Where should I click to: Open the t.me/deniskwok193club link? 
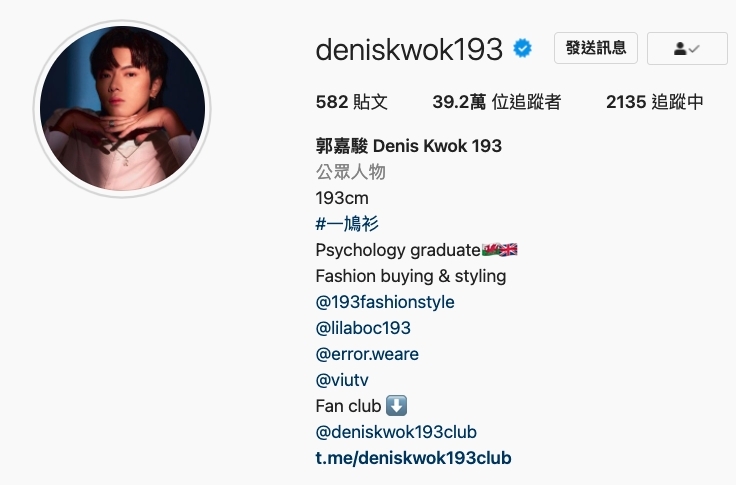click(414, 458)
